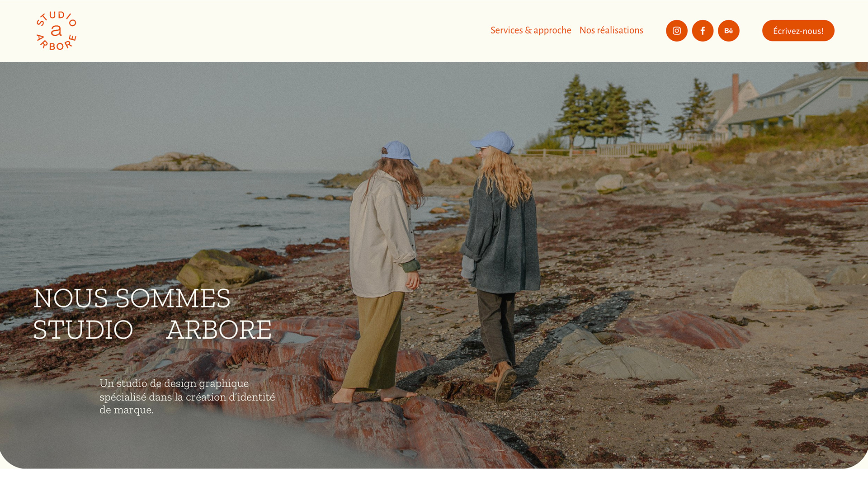Click the word ARBORE in the headline

(219, 330)
